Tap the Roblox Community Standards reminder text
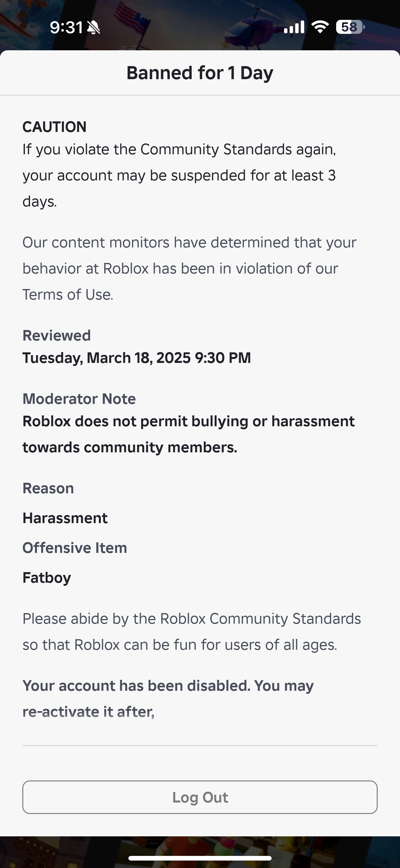400x868 pixels. coord(192,631)
